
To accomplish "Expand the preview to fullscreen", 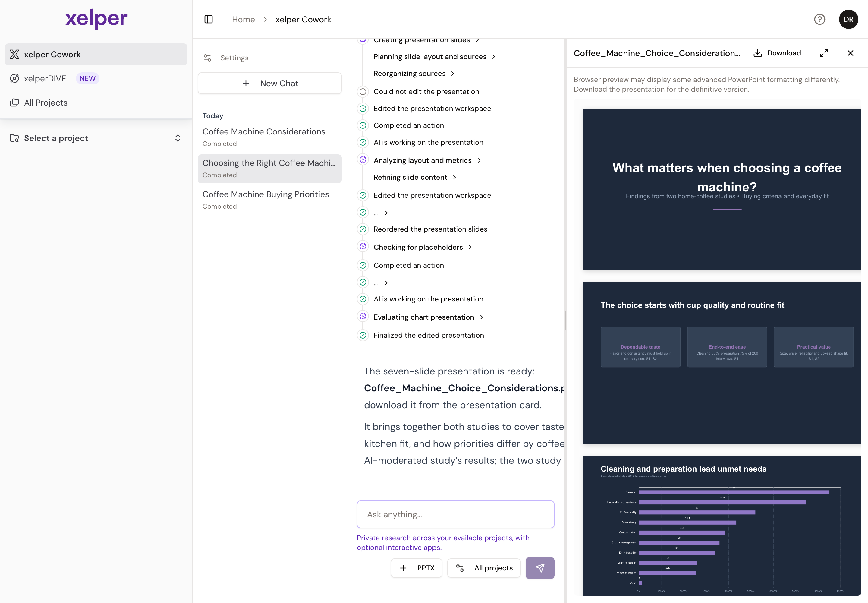I will (x=823, y=53).
